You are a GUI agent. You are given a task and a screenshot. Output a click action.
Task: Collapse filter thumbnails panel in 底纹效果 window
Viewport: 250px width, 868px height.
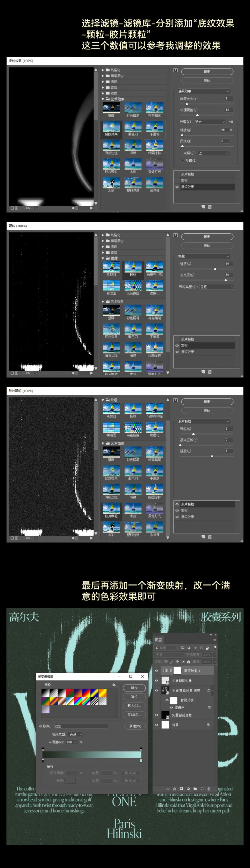pos(175,70)
